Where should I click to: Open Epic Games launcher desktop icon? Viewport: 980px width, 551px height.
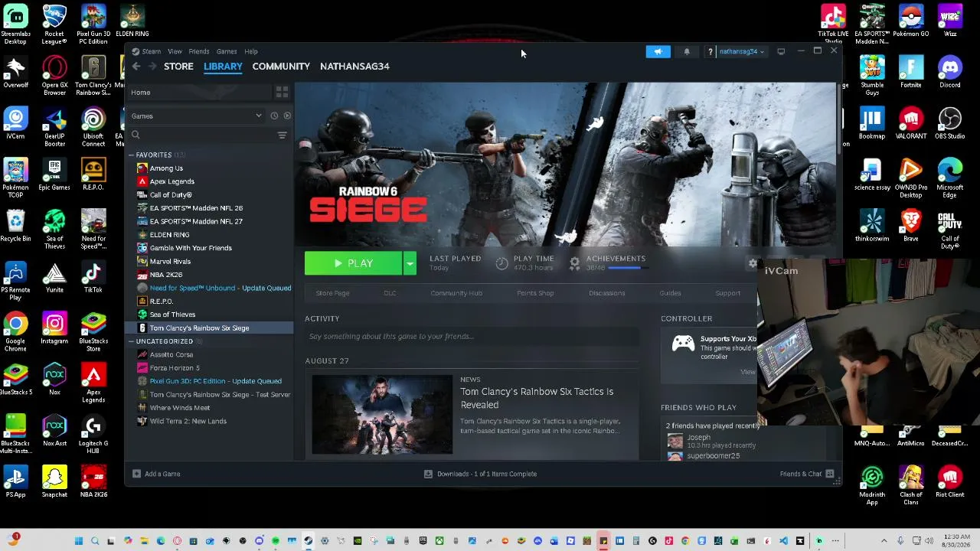click(54, 175)
